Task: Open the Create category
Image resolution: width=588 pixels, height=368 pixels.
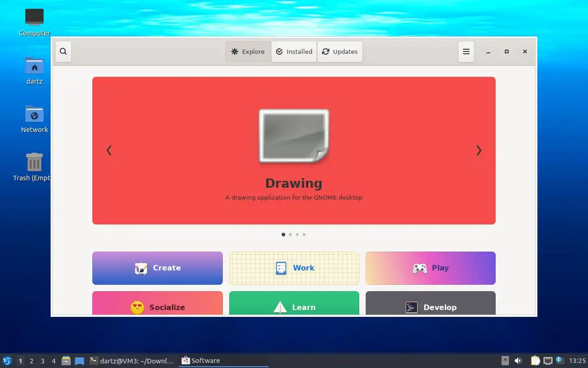Action: [158, 268]
